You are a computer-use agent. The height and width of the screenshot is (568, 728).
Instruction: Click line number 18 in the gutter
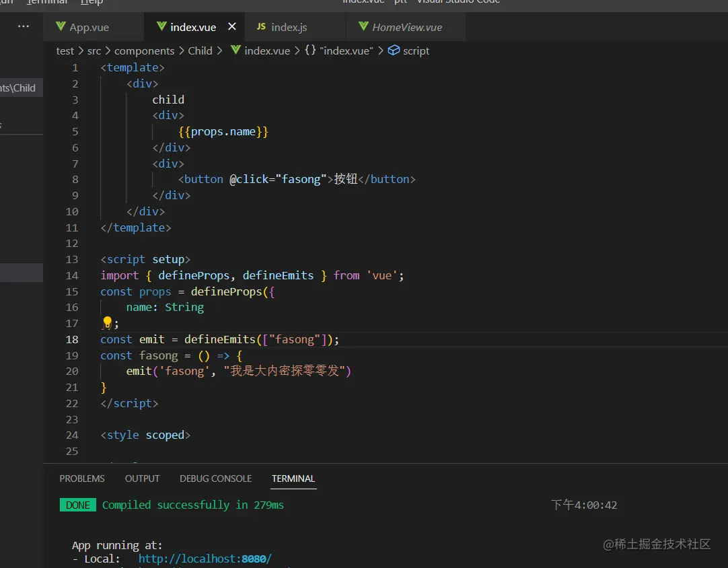click(72, 339)
